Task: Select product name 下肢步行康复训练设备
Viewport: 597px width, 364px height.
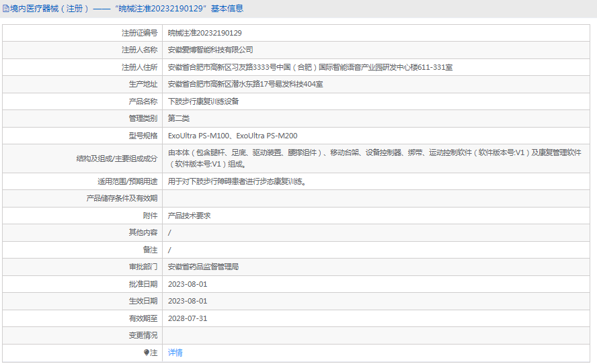Action: coord(203,101)
